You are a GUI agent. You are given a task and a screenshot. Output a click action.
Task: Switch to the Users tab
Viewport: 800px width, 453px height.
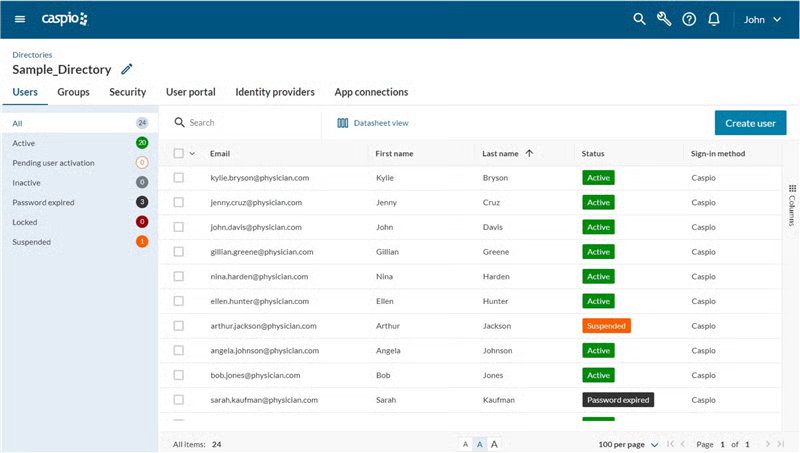coord(25,92)
